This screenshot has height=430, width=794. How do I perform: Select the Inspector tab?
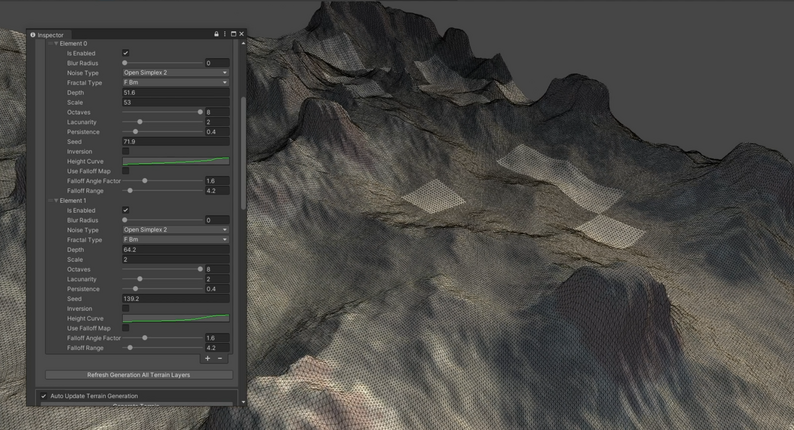point(47,35)
